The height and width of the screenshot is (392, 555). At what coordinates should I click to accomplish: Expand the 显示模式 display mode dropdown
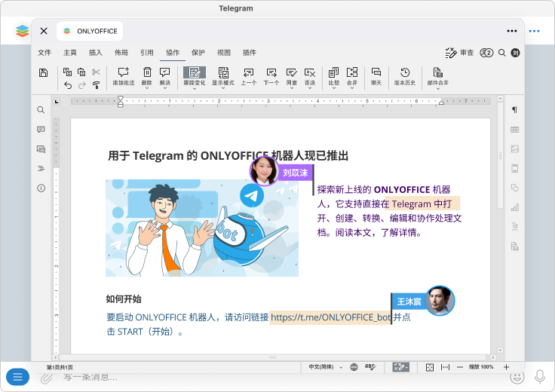point(223,87)
